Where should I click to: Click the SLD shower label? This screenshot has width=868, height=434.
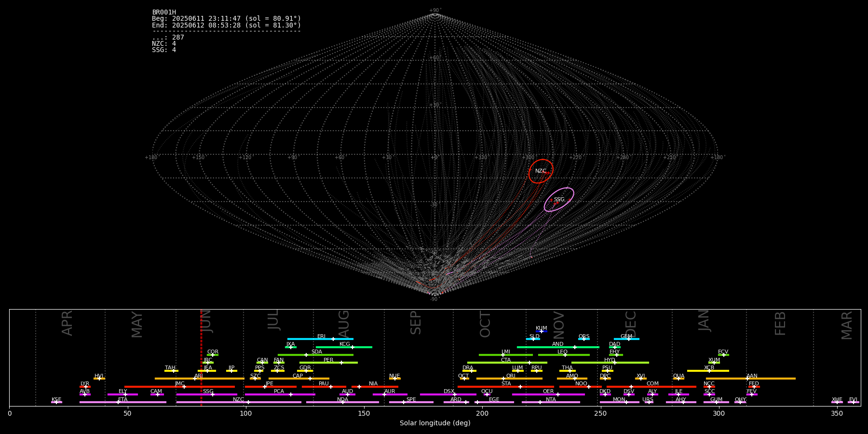tap(534, 337)
